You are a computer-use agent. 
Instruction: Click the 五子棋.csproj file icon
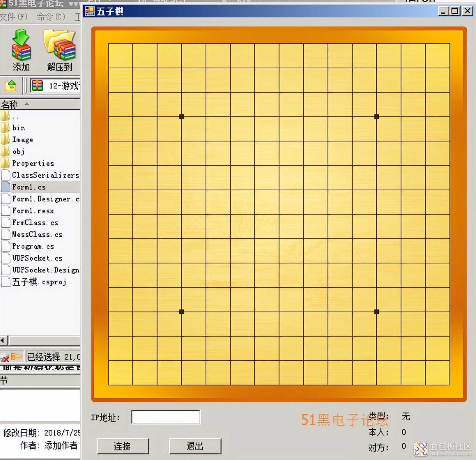point(6,282)
